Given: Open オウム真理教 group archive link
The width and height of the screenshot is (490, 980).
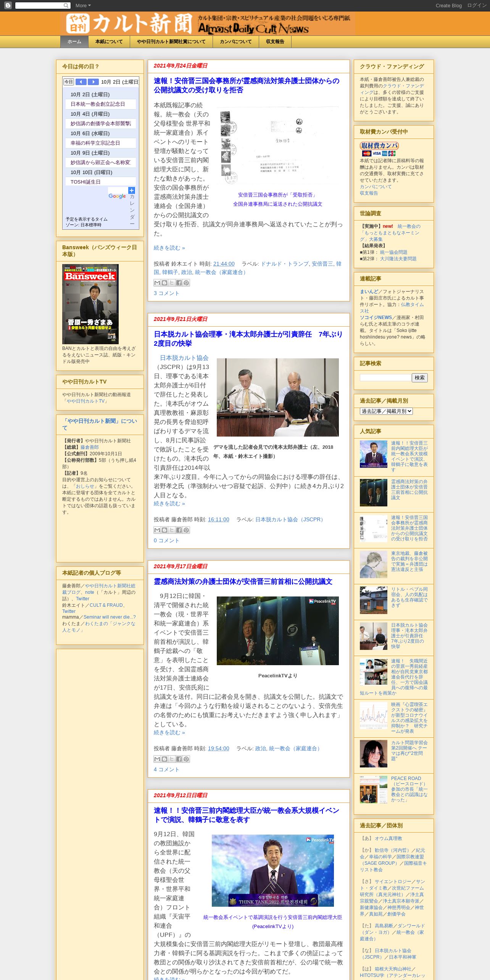Looking at the screenshot, I should tap(388, 838).
